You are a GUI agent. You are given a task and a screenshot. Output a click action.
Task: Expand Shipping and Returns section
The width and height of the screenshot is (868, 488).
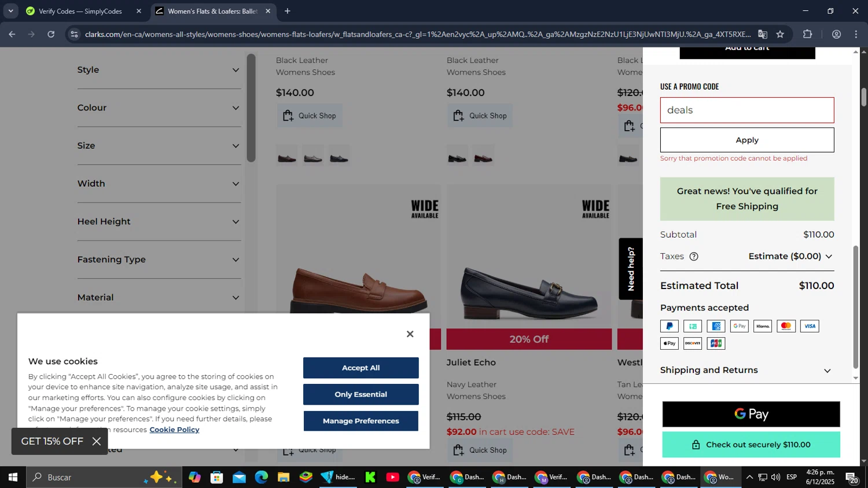pos(747,370)
